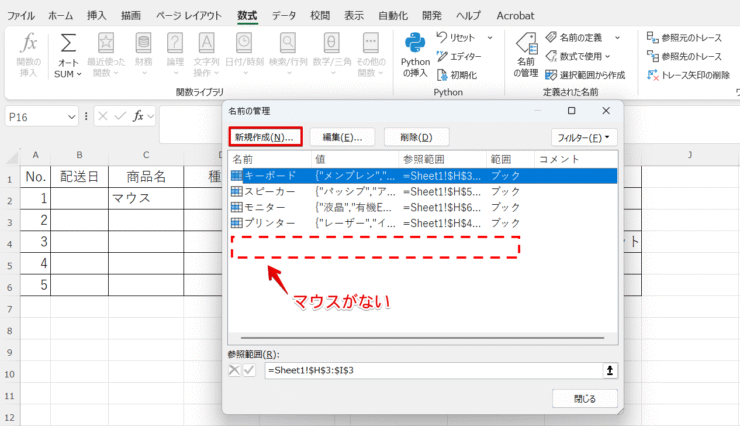
Task: Click the formula bar fx insert function icon
Action: click(138, 116)
